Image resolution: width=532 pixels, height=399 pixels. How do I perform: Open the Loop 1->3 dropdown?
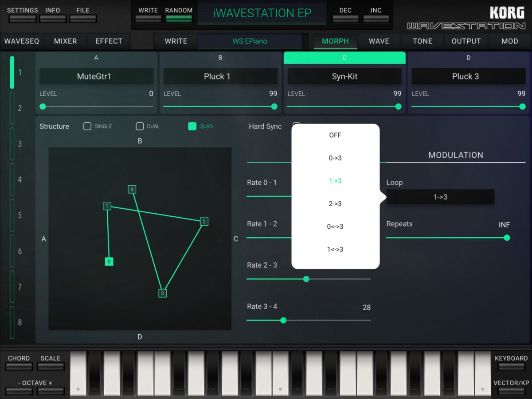click(440, 197)
